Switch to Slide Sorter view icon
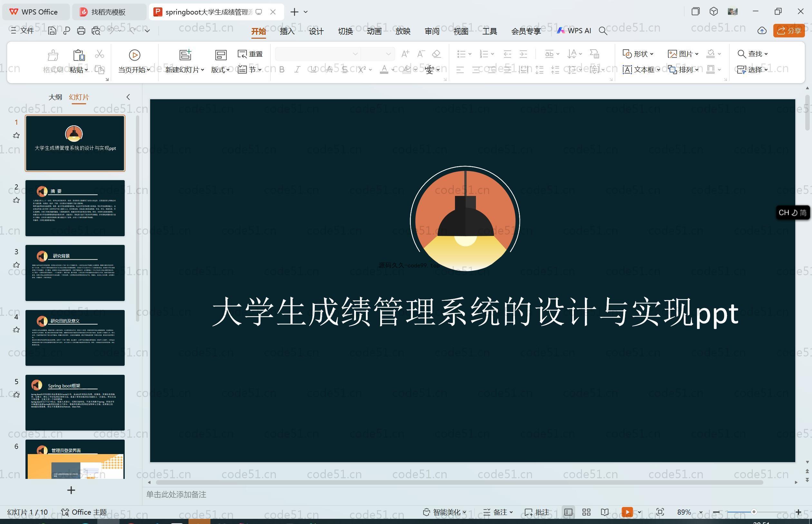 coord(586,512)
